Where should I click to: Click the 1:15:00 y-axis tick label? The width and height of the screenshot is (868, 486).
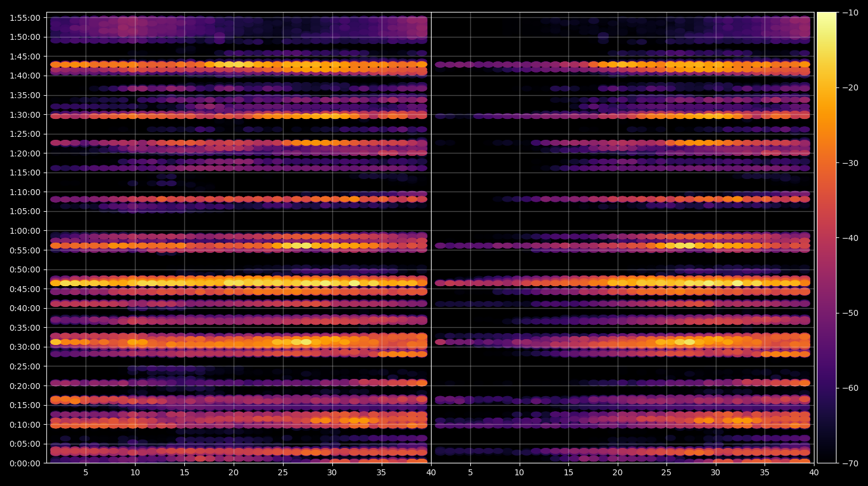(25, 173)
